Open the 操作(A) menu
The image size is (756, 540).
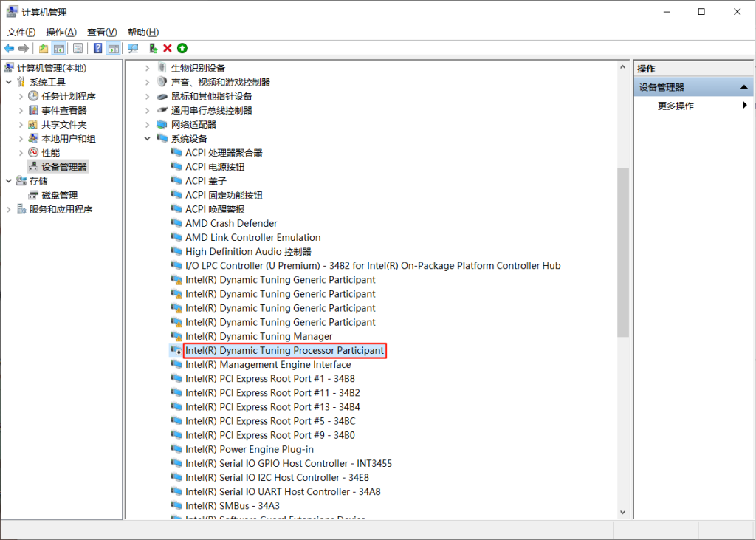pyautogui.click(x=61, y=33)
